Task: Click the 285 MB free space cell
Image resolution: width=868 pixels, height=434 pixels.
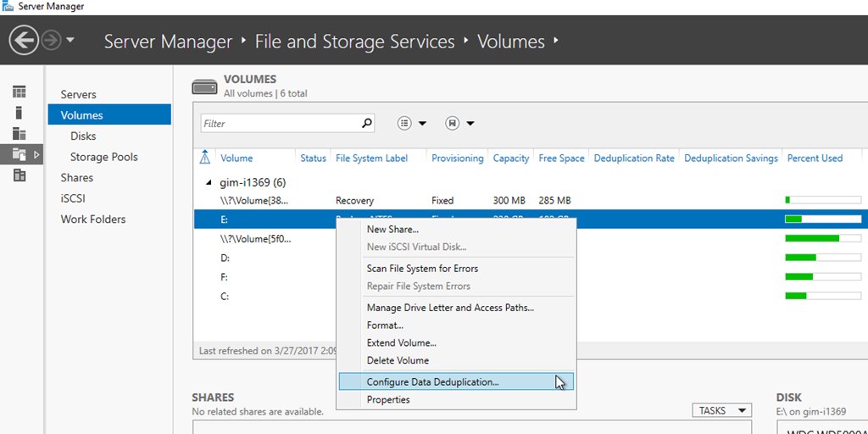Action: tap(554, 200)
